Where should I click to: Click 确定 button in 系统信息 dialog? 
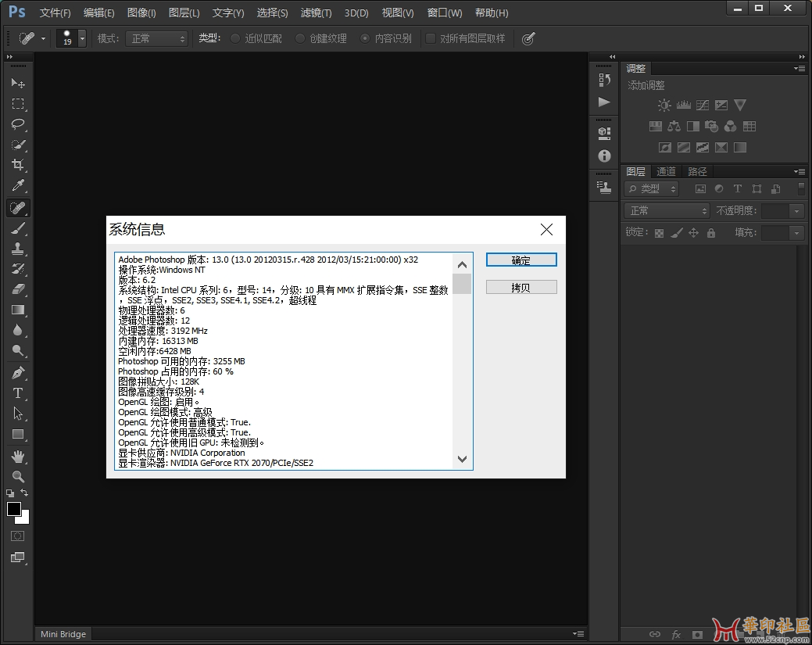click(521, 260)
